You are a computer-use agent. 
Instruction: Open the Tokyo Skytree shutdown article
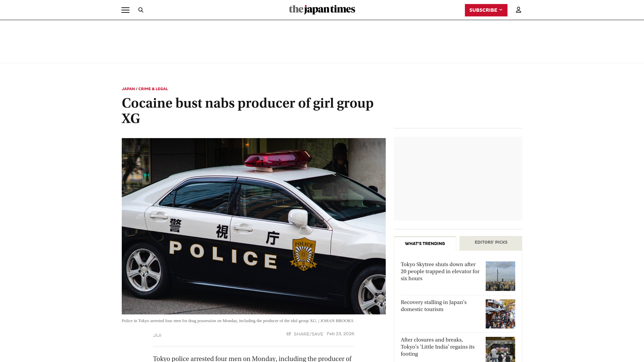click(x=440, y=271)
